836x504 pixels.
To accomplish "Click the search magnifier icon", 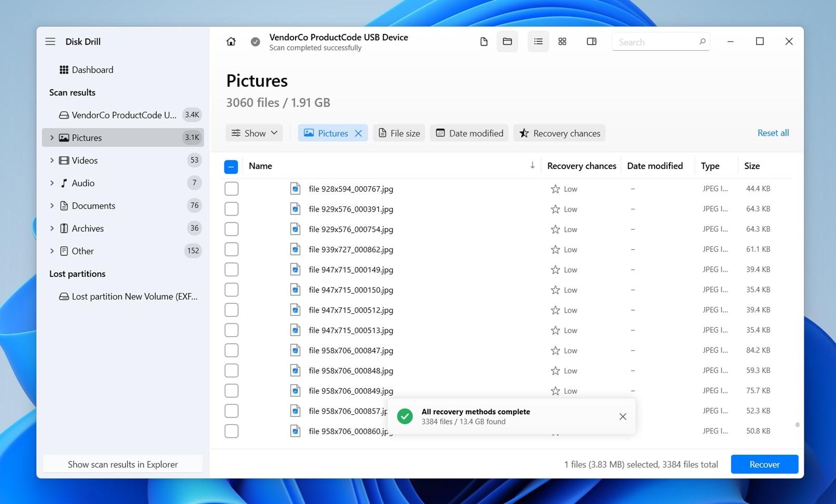I will (x=702, y=41).
